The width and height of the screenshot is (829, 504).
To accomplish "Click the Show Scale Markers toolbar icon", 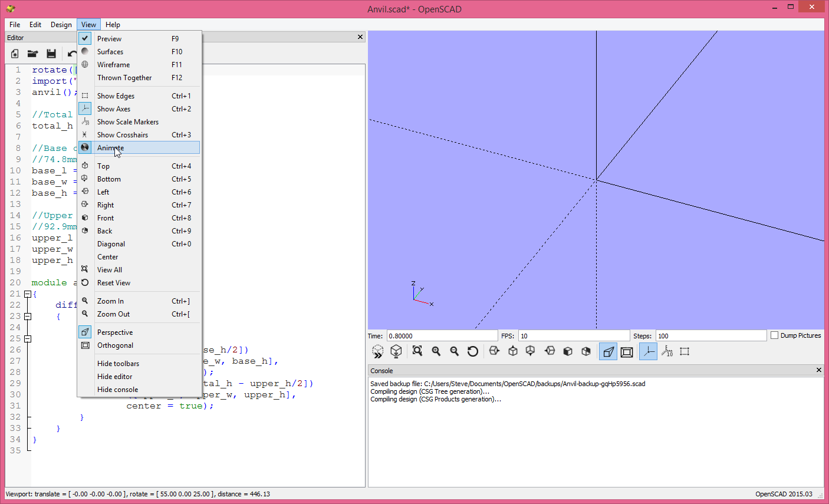I will coord(666,351).
